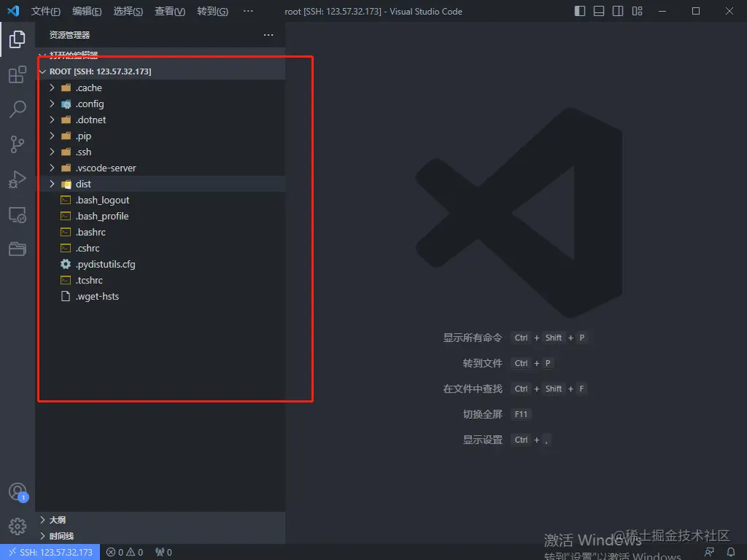Click the 在文件中查找 shortcut hint
Screen dimensions: 747x560
pyautogui.click(x=515, y=389)
